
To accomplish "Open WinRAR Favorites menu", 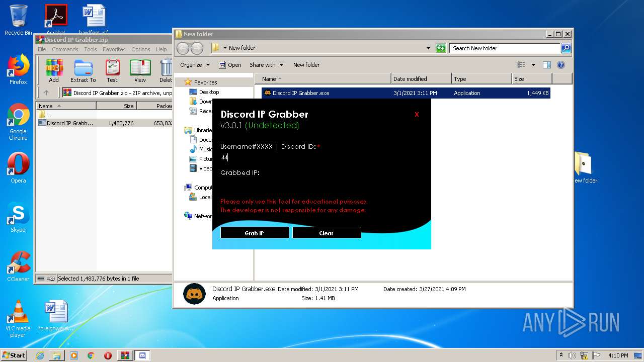I will (x=114, y=49).
